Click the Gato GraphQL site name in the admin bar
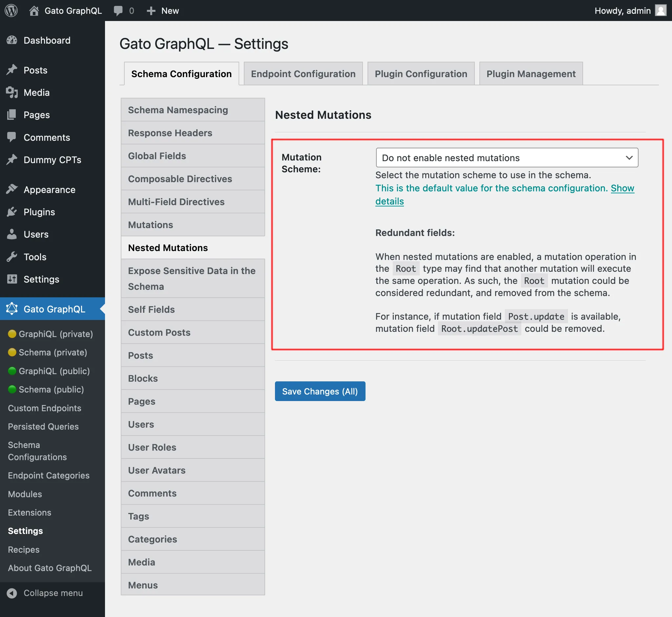 click(73, 11)
